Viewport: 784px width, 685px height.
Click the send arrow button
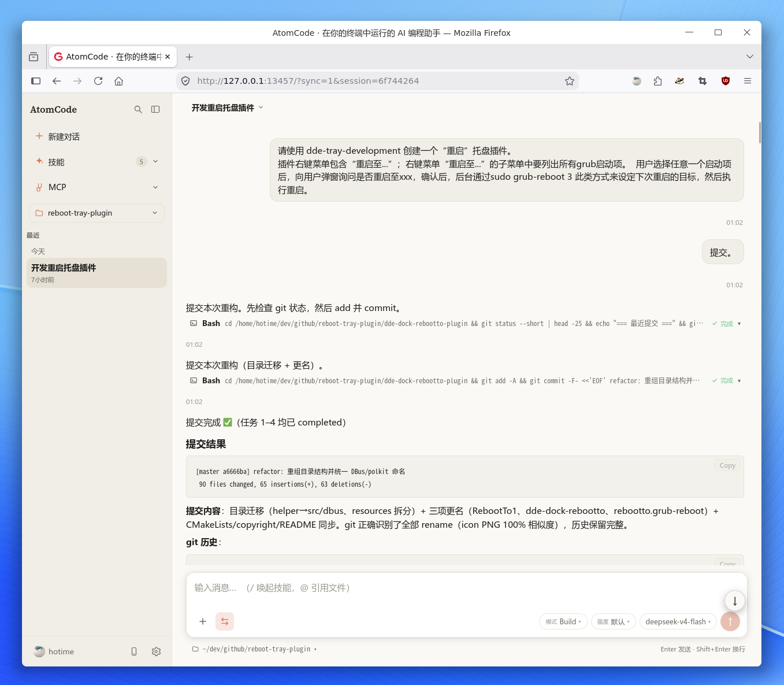coord(730,621)
